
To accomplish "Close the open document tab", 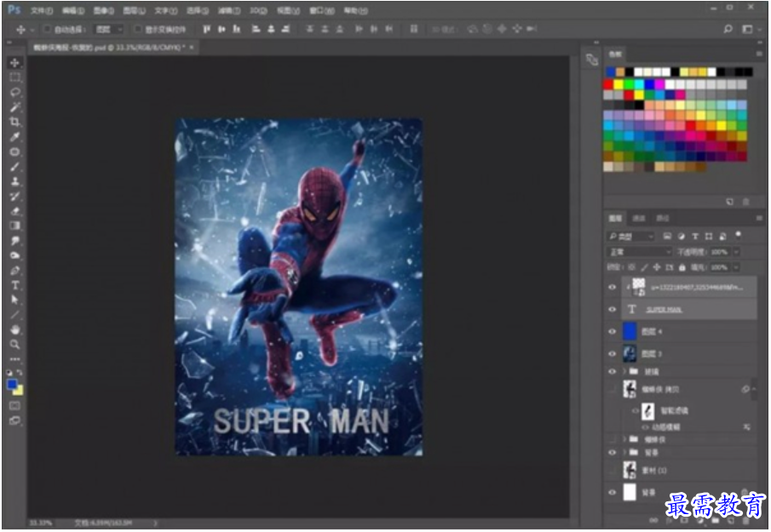I will [x=192, y=47].
